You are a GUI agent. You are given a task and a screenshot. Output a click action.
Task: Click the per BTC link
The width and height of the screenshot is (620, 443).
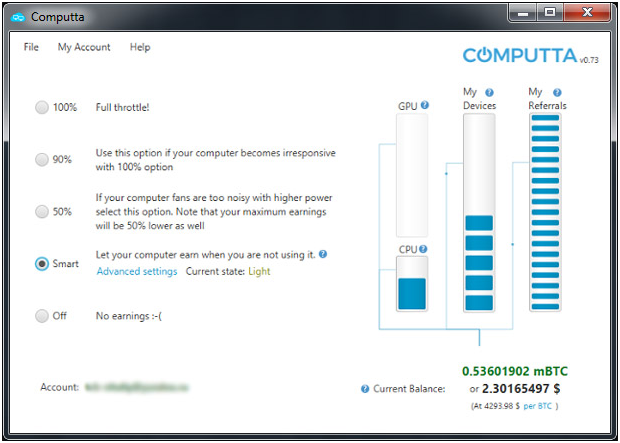pos(537,406)
